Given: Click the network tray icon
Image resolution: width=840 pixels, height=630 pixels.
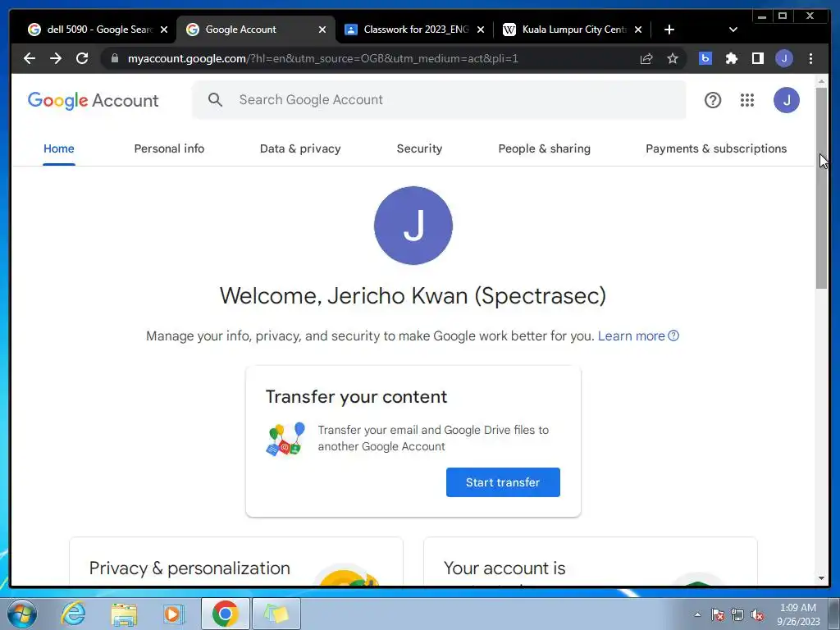Looking at the screenshot, I should (x=737, y=614).
